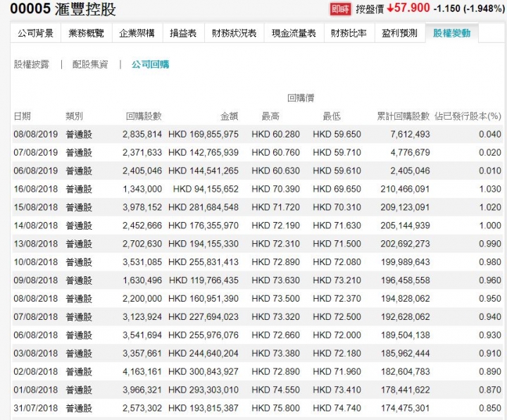The image size is (507, 420).
Task: Open the 公司背景 tab
Action: (36, 33)
